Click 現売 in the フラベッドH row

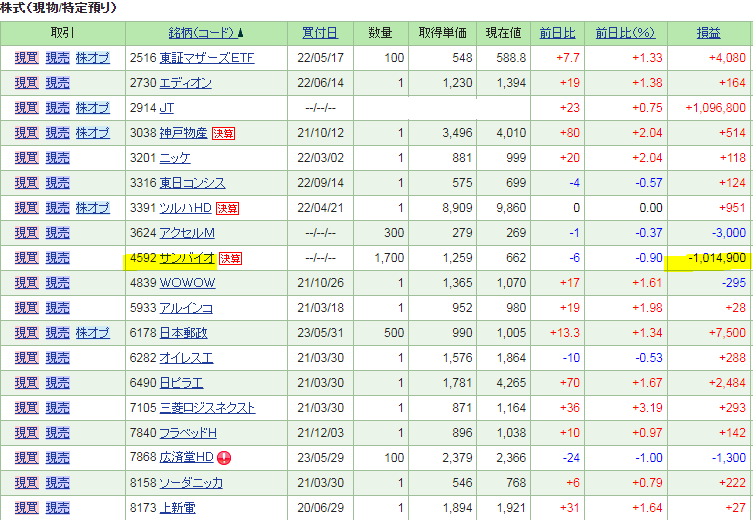click(x=58, y=433)
